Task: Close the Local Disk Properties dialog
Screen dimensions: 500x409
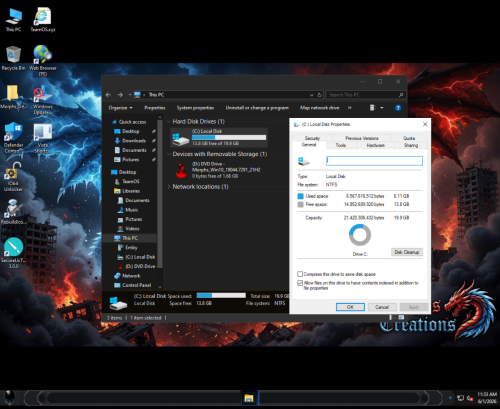Action: (425, 124)
